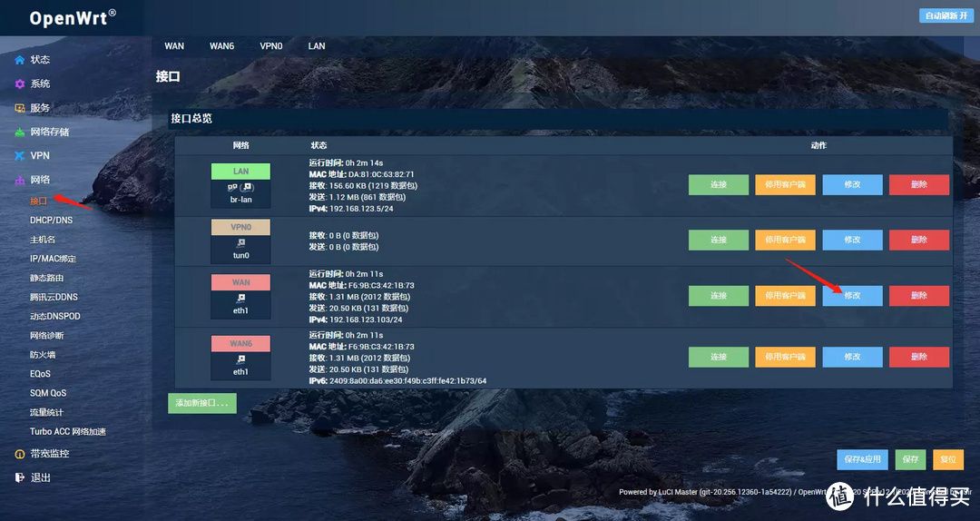Click the VPN icon in sidebar
The width and height of the screenshot is (980, 521).
click(x=19, y=156)
